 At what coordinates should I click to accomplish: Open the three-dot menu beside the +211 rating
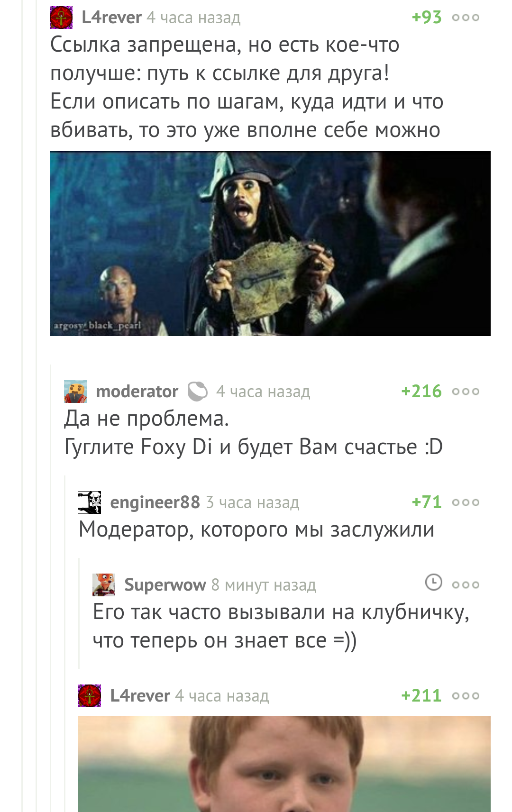click(466, 696)
